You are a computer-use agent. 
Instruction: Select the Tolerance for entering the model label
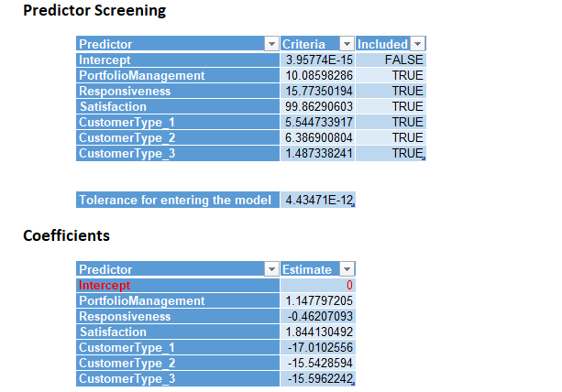tap(178, 200)
